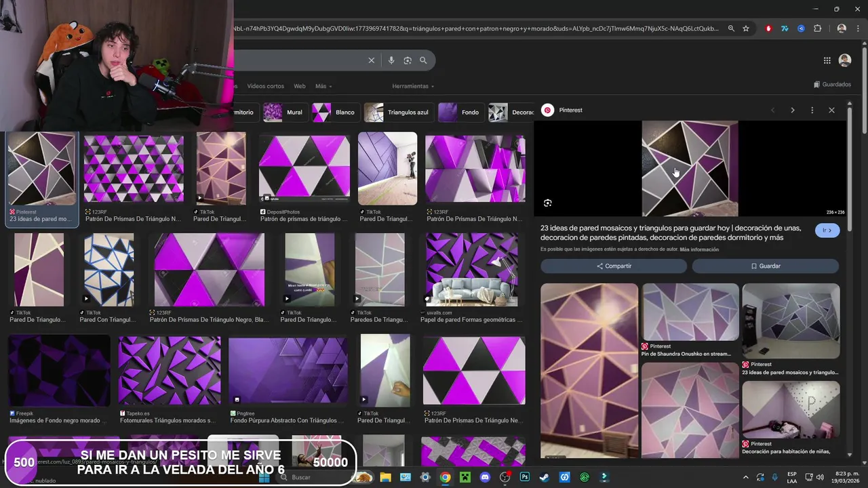The image size is (868, 488).
Task: Open the red hand ad-blocker extension
Action: tap(768, 28)
